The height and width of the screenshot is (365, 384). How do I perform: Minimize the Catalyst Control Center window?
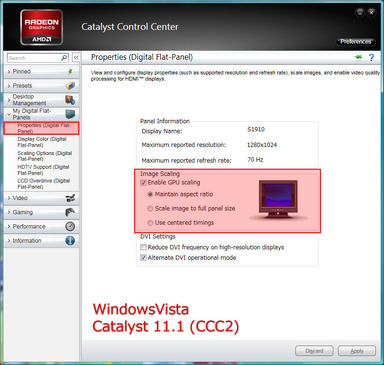pyautogui.click(x=360, y=13)
